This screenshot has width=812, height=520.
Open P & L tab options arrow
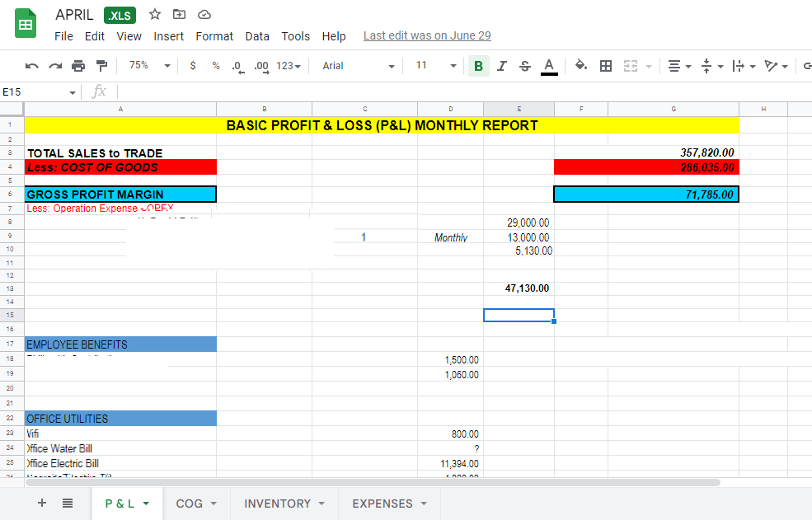[x=146, y=504]
